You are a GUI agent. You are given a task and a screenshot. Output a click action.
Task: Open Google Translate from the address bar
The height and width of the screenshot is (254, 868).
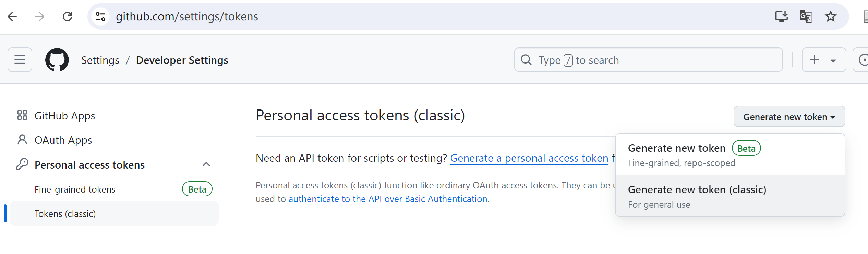[x=806, y=16]
